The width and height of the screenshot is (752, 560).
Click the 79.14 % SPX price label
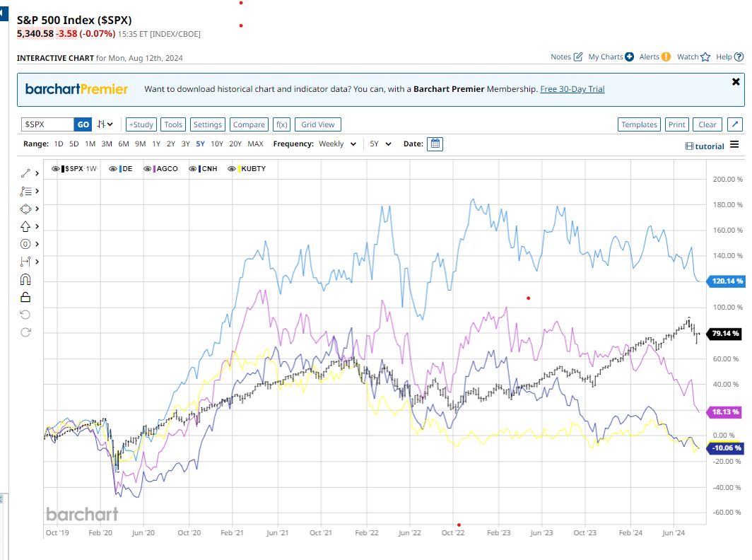click(x=724, y=333)
